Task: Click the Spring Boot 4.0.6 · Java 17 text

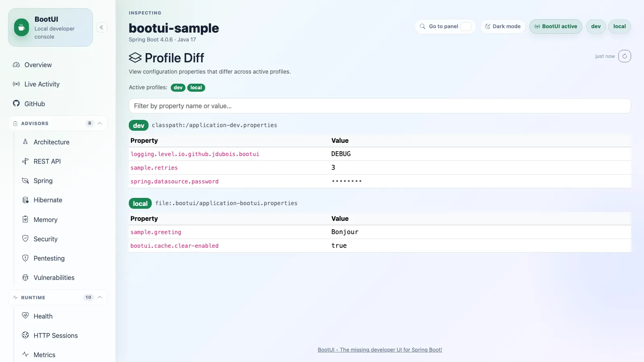Action: click(x=162, y=39)
